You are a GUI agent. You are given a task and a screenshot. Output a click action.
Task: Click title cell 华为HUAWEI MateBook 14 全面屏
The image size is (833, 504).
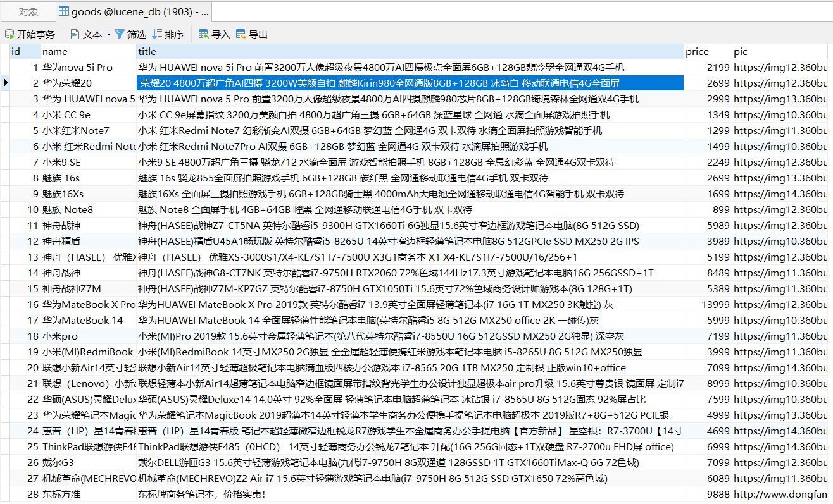[x=410, y=320]
